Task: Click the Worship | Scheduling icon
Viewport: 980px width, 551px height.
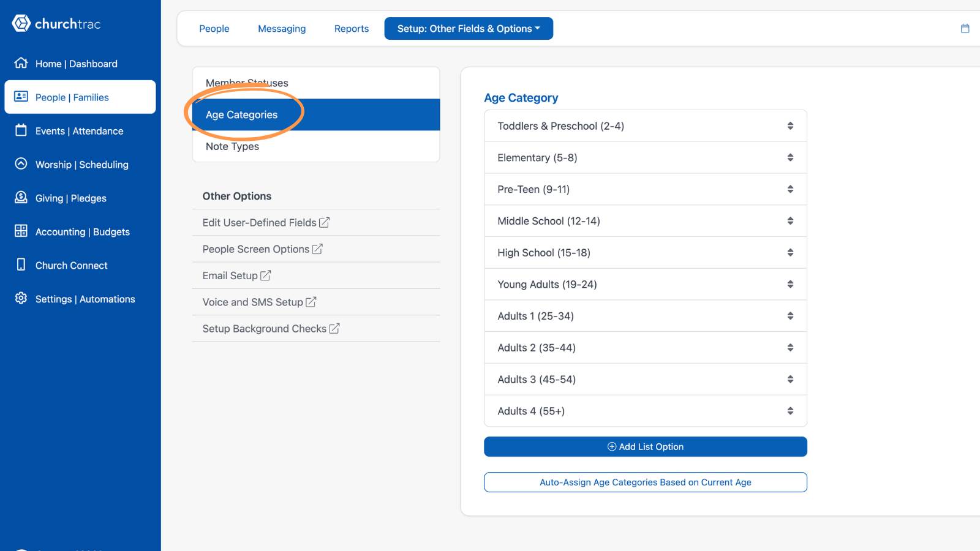Action: coord(21,164)
